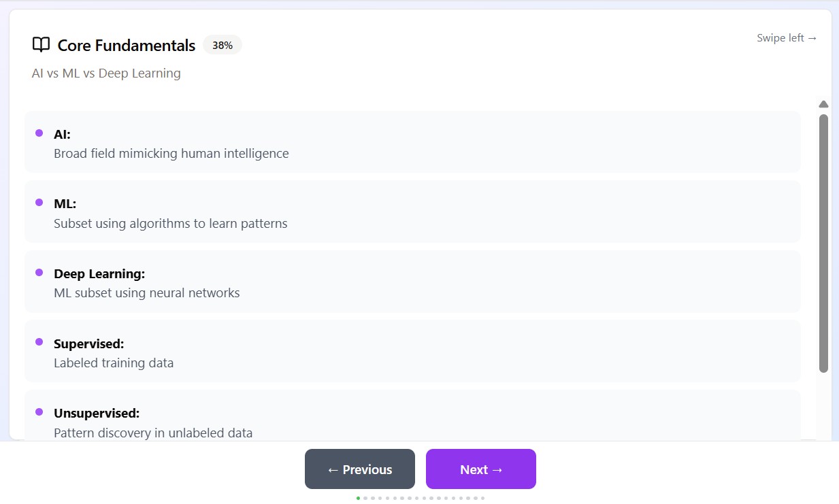Click the Swipe left hint
The height and width of the screenshot is (504, 839).
[x=787, y=38]
